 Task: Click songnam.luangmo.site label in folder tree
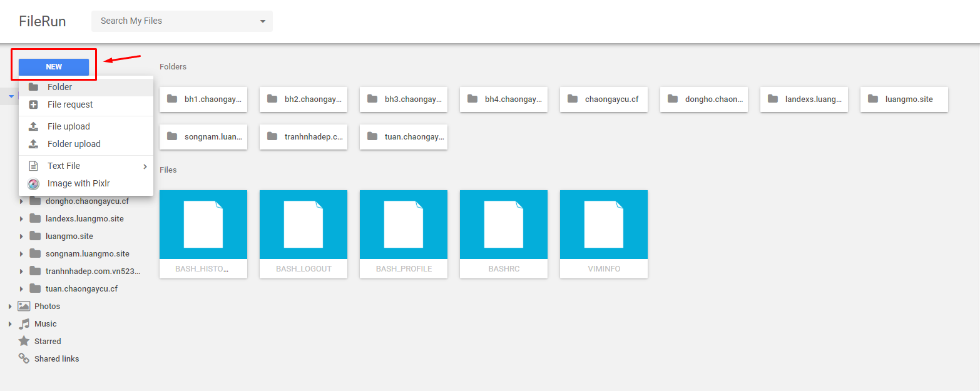pyautogui.click(x=88, y=254)
